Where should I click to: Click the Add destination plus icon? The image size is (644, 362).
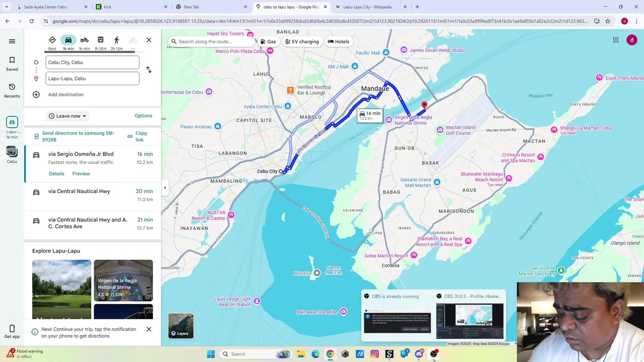pos(36,95)
